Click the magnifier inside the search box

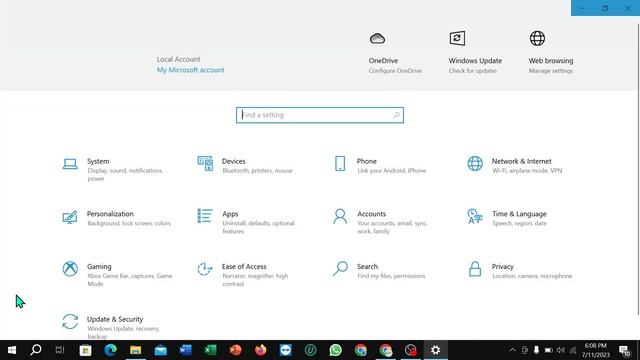click(x=396, y=115)
